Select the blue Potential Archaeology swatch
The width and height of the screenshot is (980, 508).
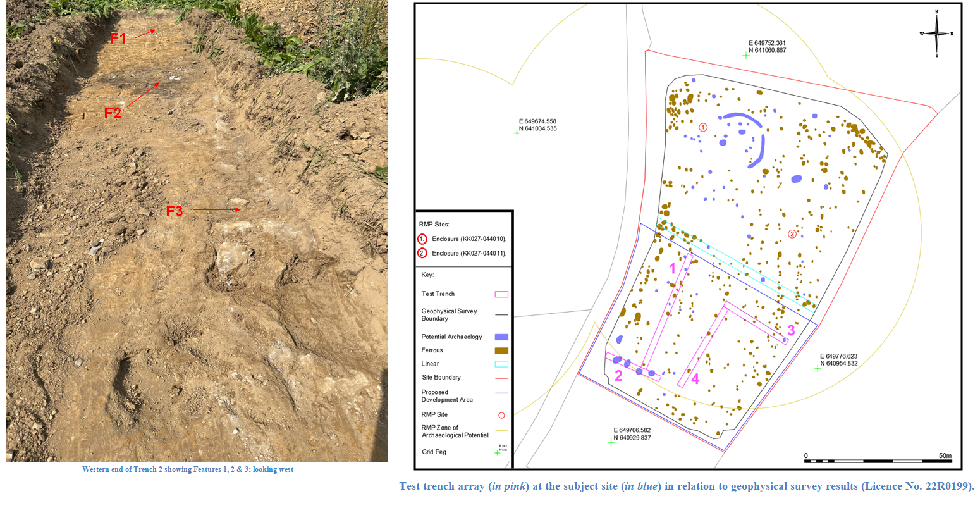click(x=501, y=337)
